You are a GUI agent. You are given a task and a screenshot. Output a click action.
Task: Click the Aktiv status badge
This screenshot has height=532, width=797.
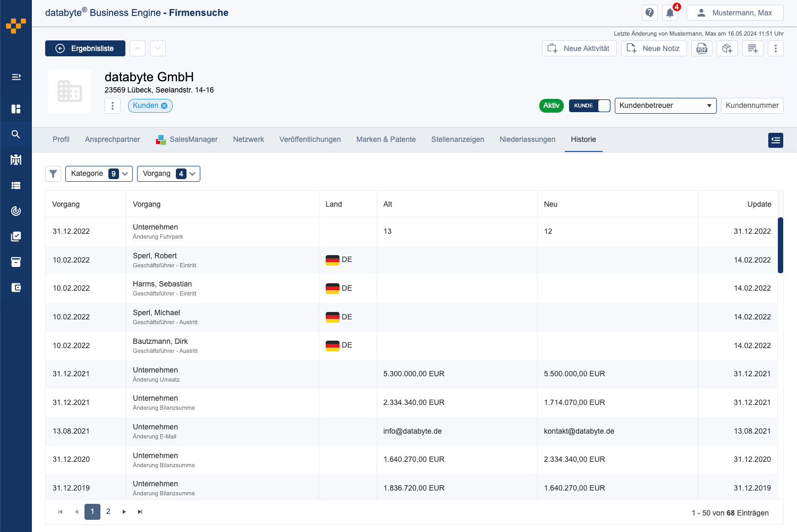[x=552, y=106]
